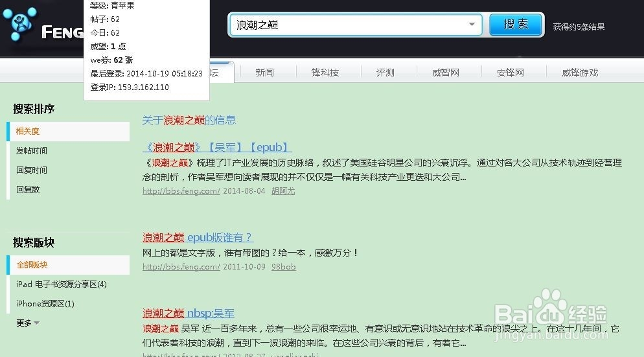The width and height of the screenshot is (644, 357).
Task: Click the Feng site logo
Action: 43,25
